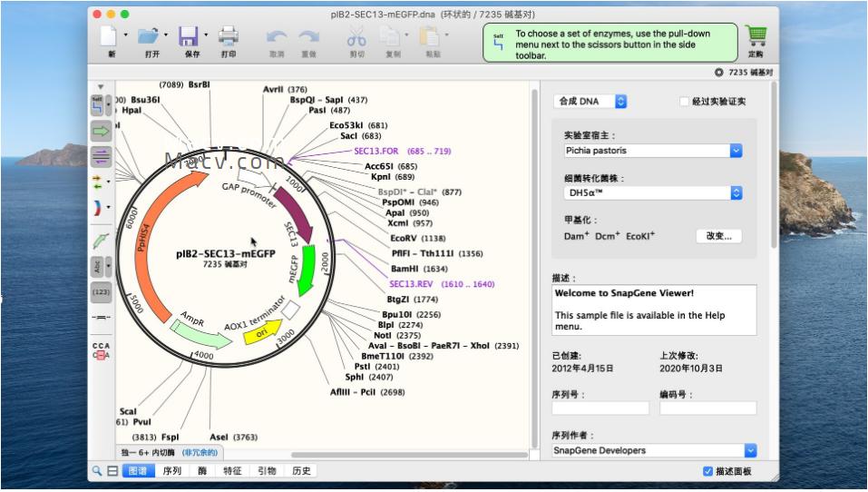This screenshot has width=868, height=492.
Task: Click the 改变... methylation button
Action: (718, 236)
